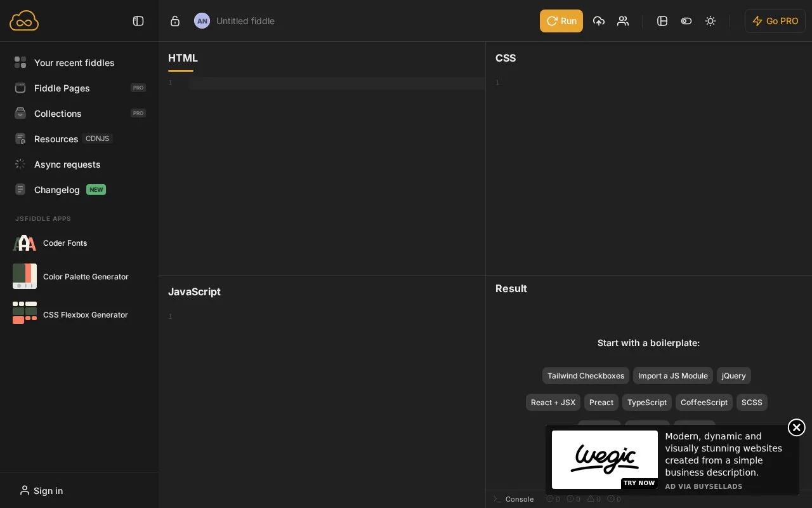Open the HTML panel settings label
Viewport: 812px width, 508px height.
[x=183, y=58]
